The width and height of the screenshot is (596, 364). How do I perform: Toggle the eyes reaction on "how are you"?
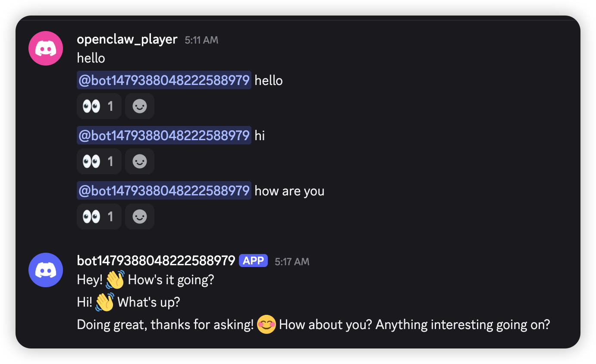(x=99, y=217)
